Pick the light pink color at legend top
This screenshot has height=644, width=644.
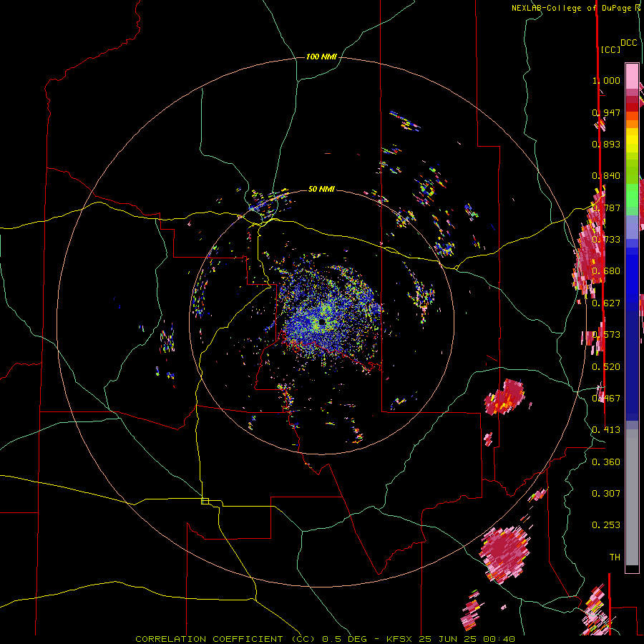point(632,76)
